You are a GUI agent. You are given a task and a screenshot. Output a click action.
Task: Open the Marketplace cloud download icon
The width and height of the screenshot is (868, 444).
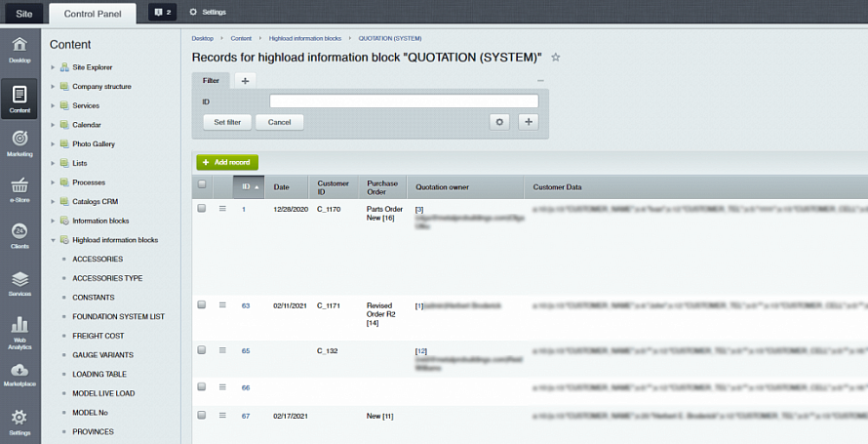point(20,375)
